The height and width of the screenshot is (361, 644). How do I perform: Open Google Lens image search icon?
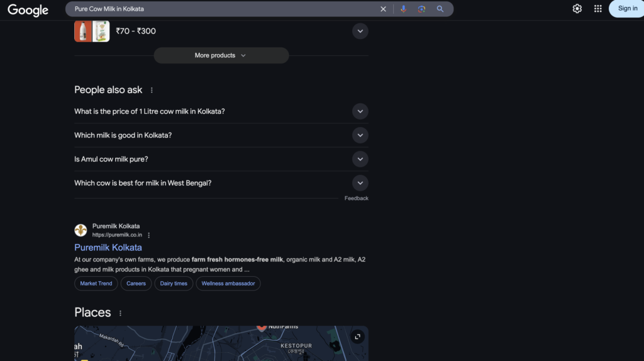(x=421, y=9)
